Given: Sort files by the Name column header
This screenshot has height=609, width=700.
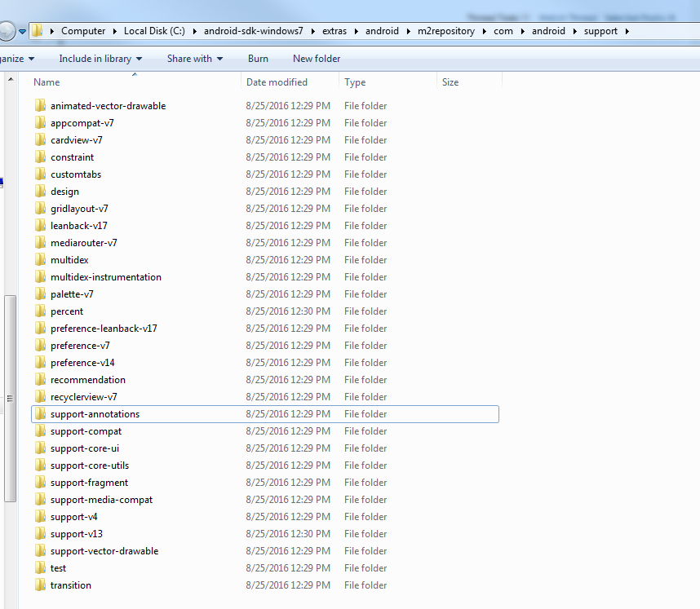Looking at the screenshot, I should 47,82.
